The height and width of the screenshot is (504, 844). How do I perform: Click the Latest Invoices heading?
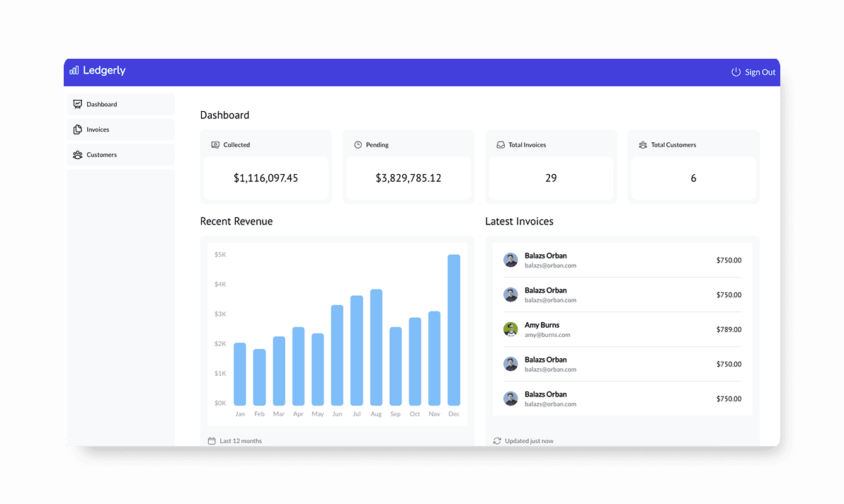520,221
